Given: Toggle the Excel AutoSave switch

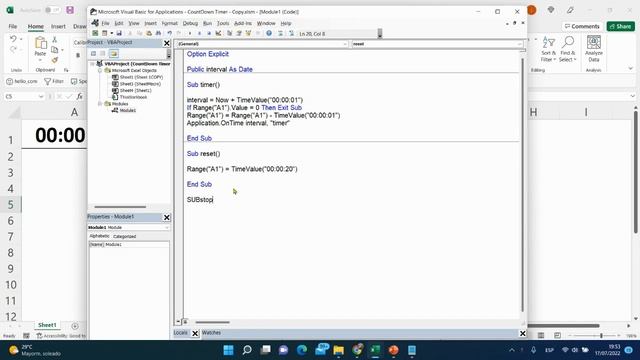Looking at the screenshot, I should pos(52,10).
